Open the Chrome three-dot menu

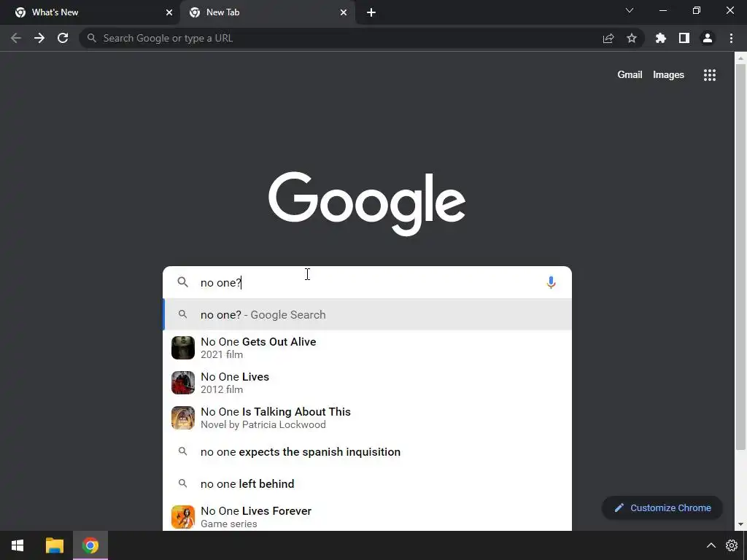pos(731,38)
